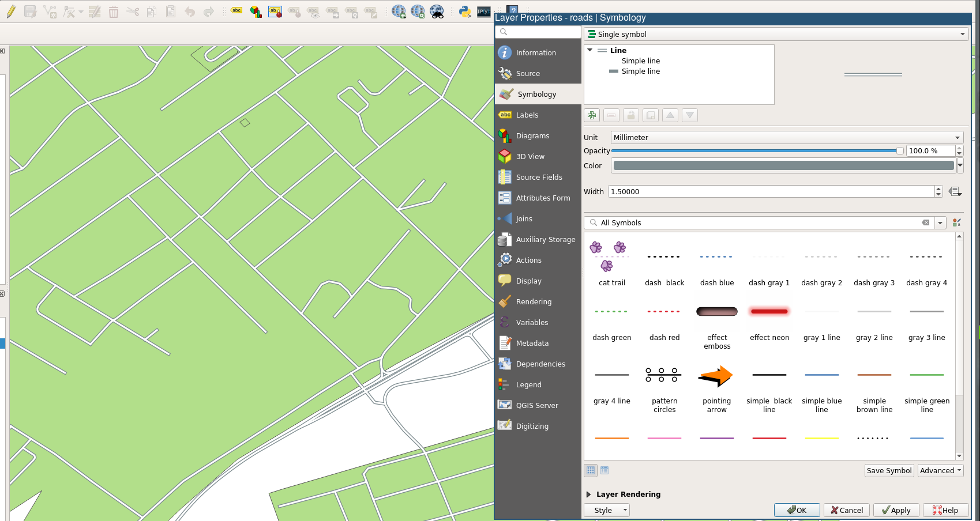
Task: Toggle editing with the pencil toolbar icon
Action: (11, 12)
